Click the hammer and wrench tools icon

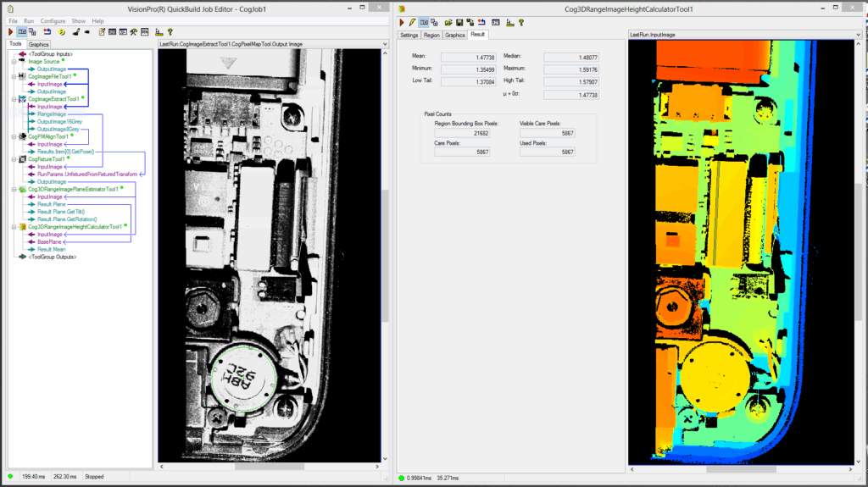pyautogui.click(x=134, y=31)
